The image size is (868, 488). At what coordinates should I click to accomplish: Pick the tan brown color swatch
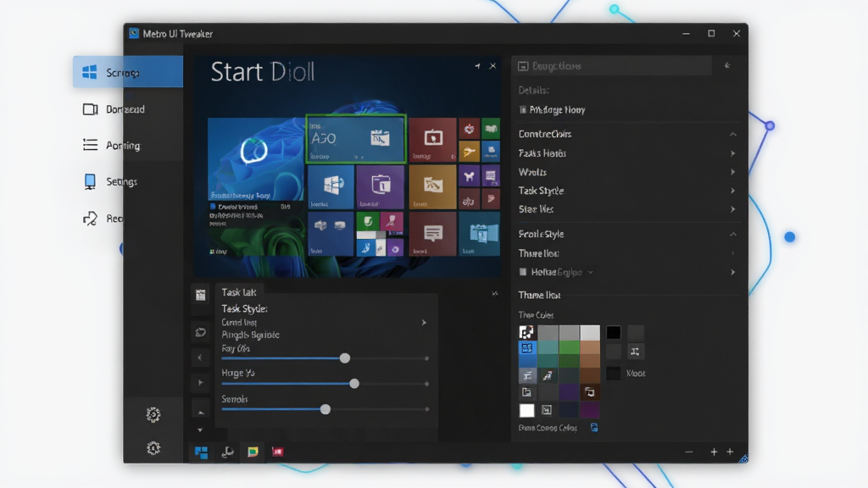point(590,348)
